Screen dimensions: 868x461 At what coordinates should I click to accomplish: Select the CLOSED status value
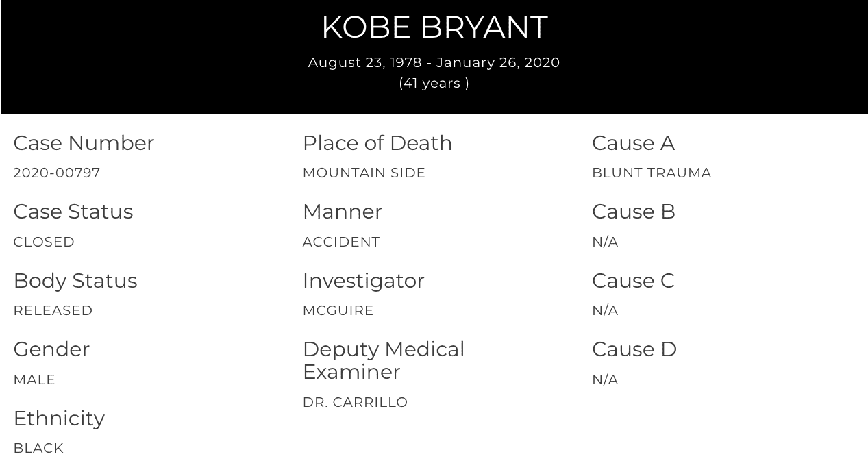(44, 242)
